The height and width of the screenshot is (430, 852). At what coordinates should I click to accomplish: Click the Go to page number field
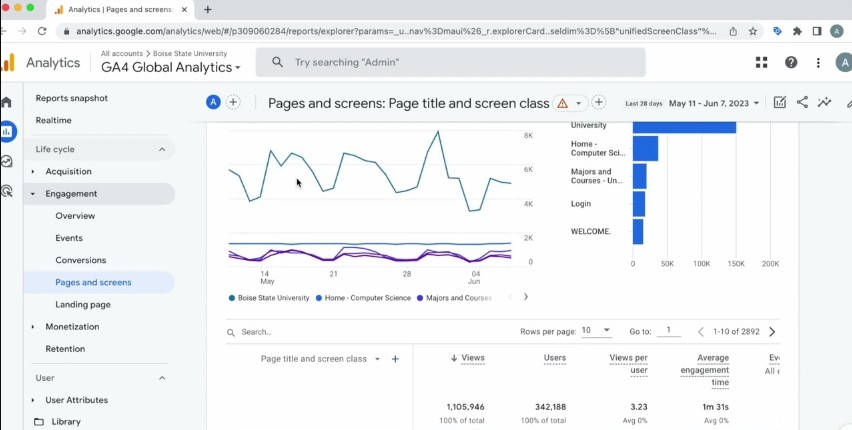pyautogui.click(x=668, y=331)
